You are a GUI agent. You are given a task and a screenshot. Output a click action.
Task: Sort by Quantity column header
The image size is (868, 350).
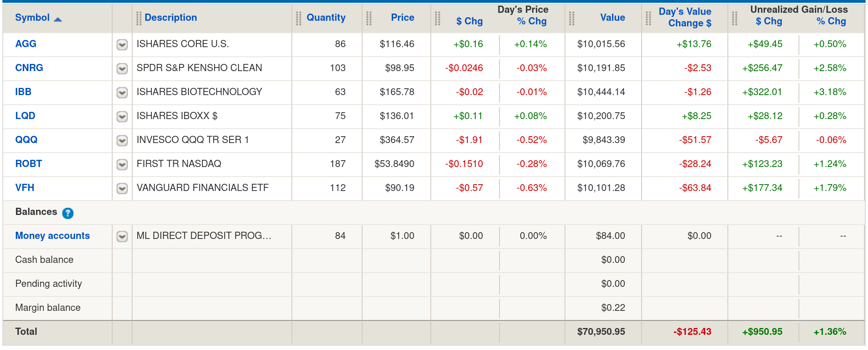[326, 18]
